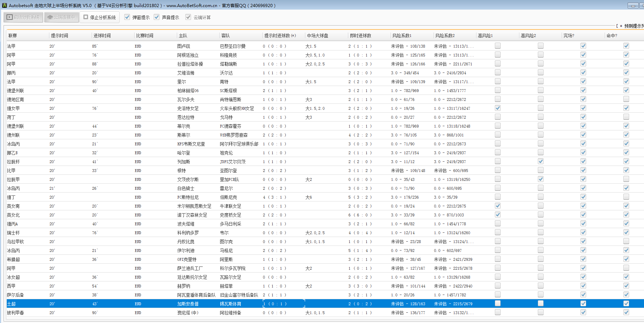Viewport: 644px width, 323px height.
Task: Uncheck 高风险1 for the 史洛特女足 row
Action: [498, 108]
